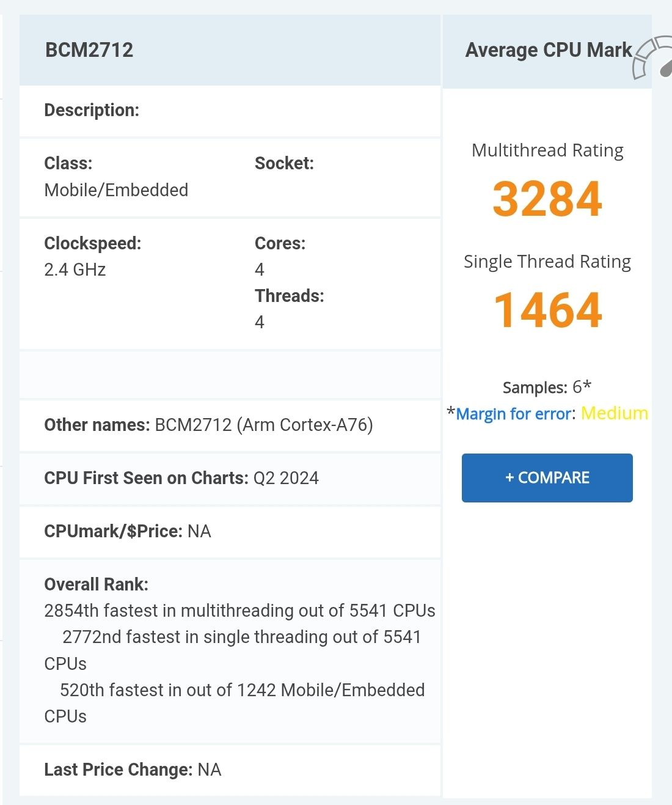The image size is (672, 805).
Task: Click the Multithread Rating score 3284
Action: 547,199
